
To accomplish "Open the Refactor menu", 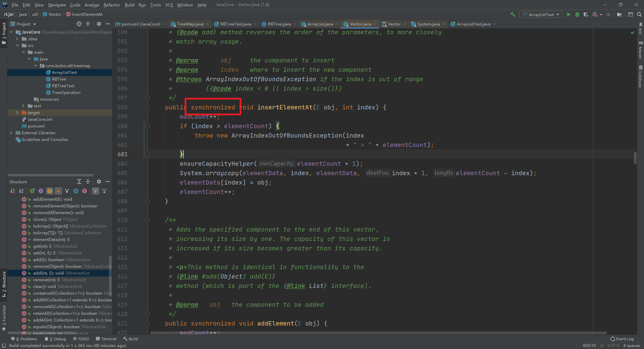I will tap(112, 5).
